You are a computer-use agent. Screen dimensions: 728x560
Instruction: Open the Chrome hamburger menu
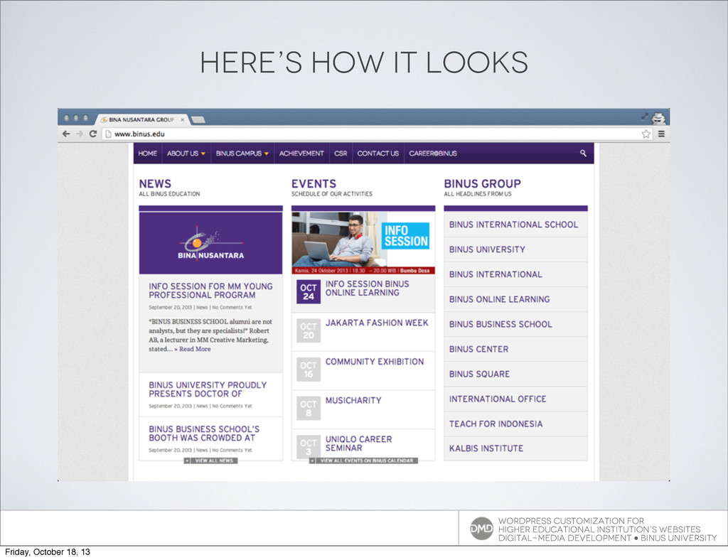tap(661, 134)
